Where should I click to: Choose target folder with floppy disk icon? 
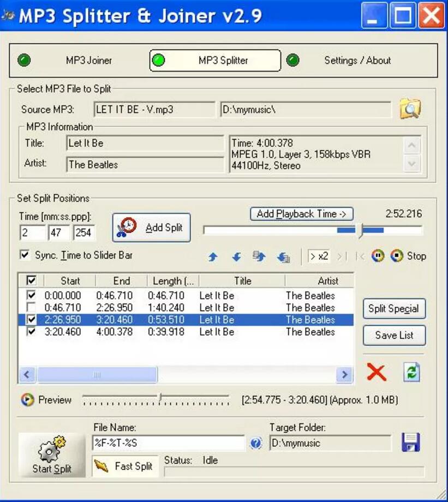(411, 442)
